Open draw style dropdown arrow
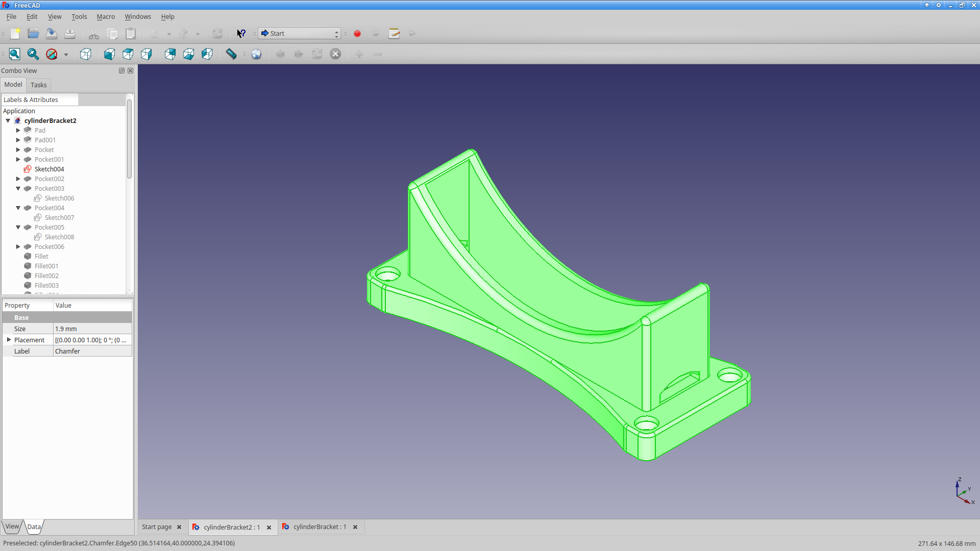 [x=66, y=55]
